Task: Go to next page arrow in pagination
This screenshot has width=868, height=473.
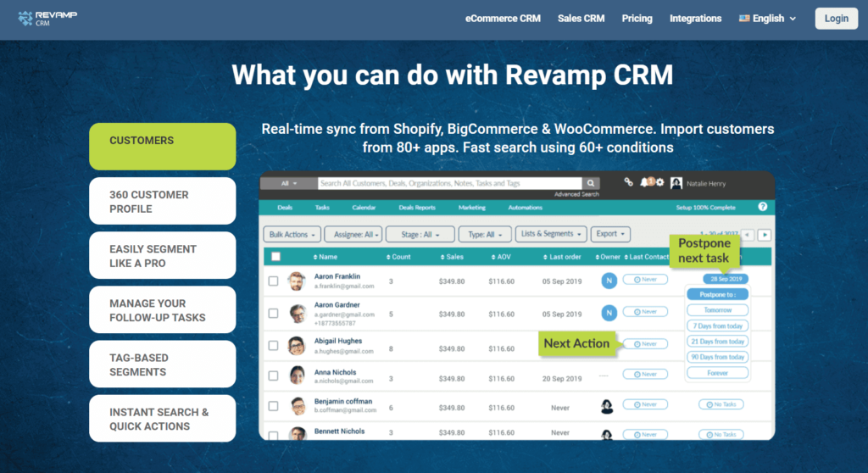Action: (x=765, y=235)
